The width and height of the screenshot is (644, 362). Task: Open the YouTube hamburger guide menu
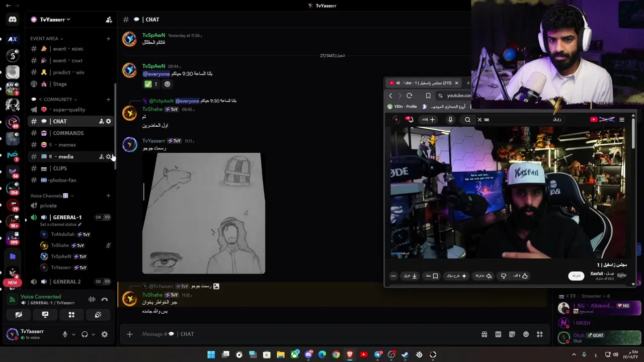622,120
